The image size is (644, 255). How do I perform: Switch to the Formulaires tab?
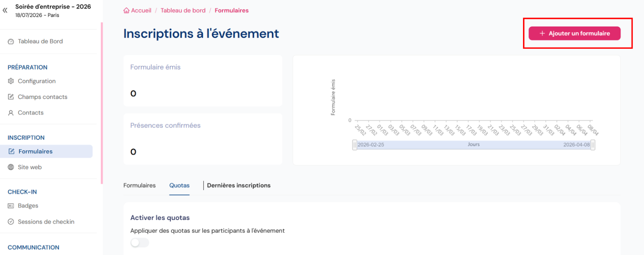pyautogui.click(x=140, y=185)
